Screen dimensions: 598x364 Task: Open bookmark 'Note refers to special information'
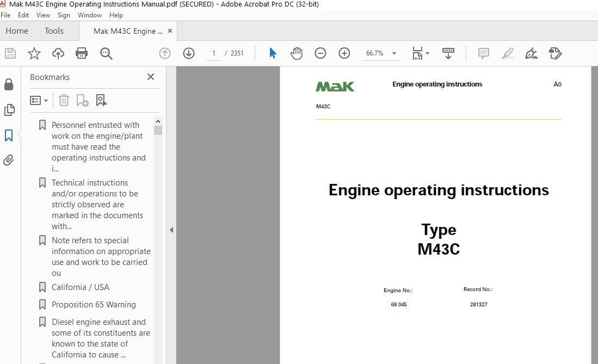tap(101, 256)
